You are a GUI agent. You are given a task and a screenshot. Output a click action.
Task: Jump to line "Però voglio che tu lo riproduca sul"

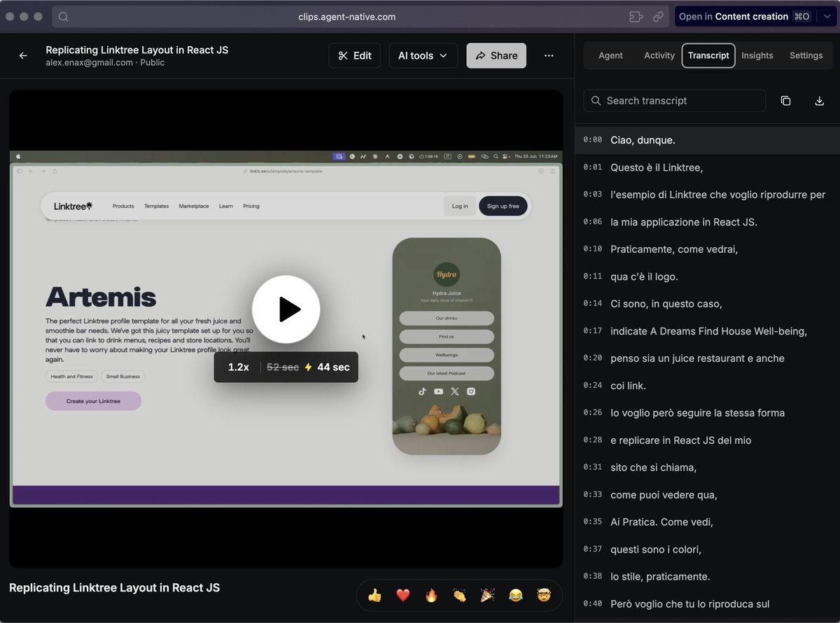[x=707, y=604]
